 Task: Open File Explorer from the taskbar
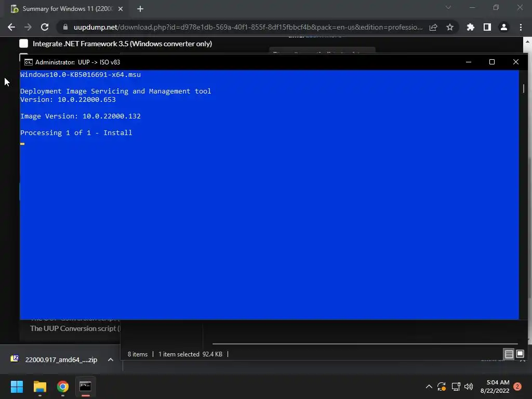[x=39, y=387]
